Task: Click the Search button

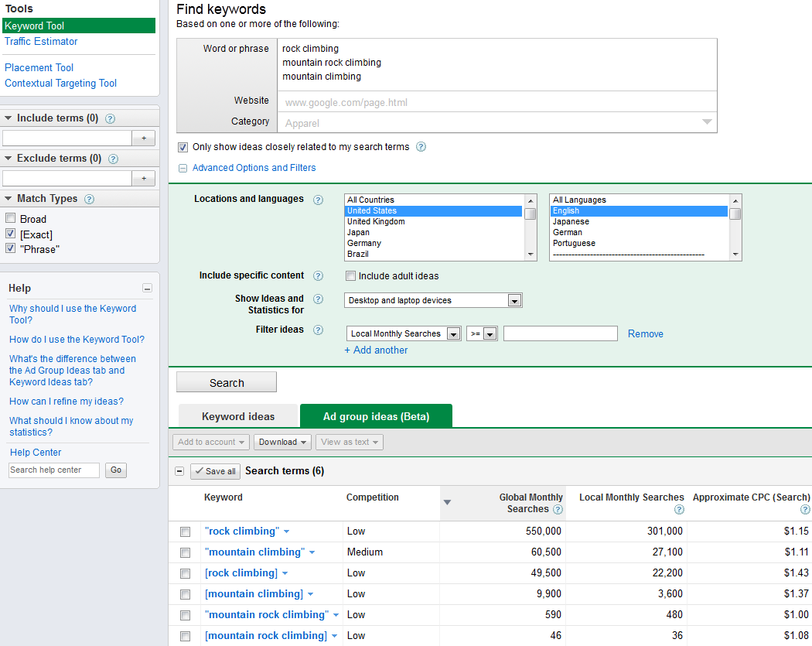Action: [226, 381]
